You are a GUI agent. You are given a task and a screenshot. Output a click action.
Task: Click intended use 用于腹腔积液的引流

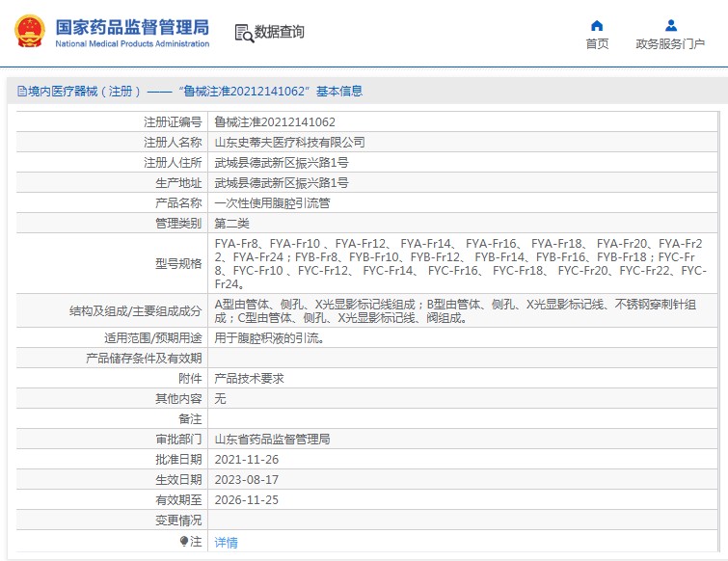click(269, 337)
